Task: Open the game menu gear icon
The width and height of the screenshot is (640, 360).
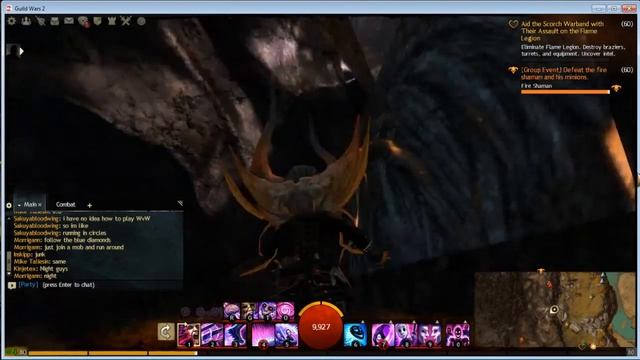Action: coord(11,21)
